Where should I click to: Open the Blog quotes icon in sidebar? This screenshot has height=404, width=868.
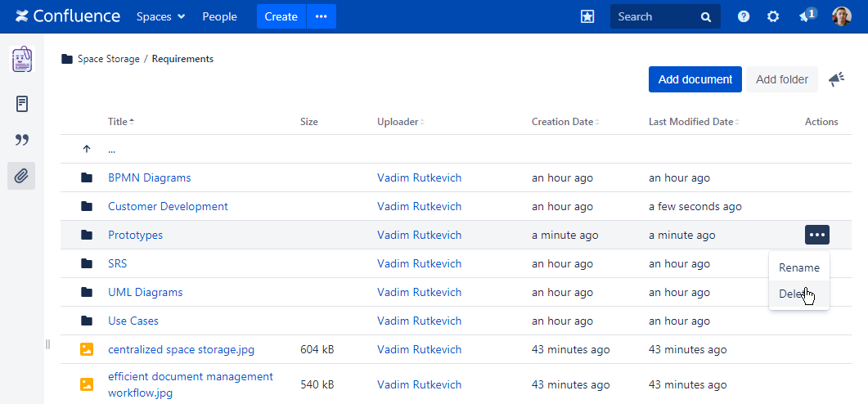(22, 140)
